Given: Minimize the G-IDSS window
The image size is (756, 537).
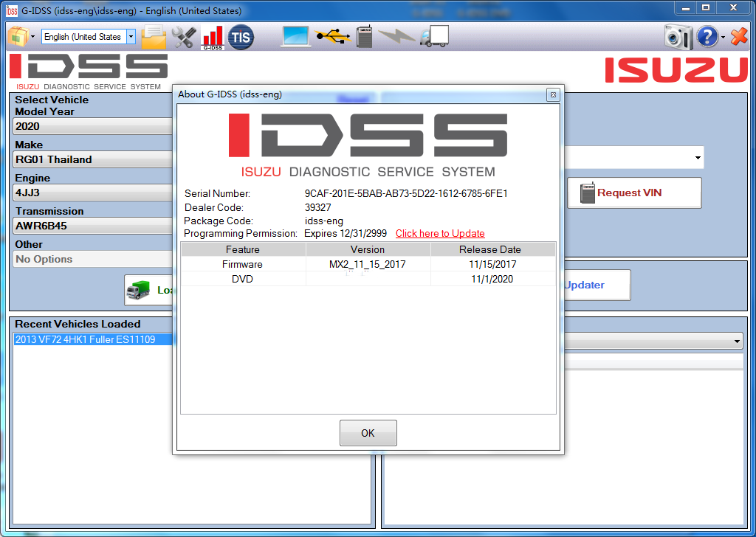Looking at the screenshot, I should (686, 8).
